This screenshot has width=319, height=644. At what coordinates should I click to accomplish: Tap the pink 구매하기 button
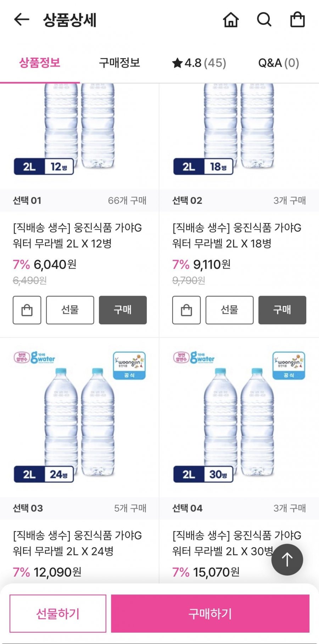click(x=210, y=614)
